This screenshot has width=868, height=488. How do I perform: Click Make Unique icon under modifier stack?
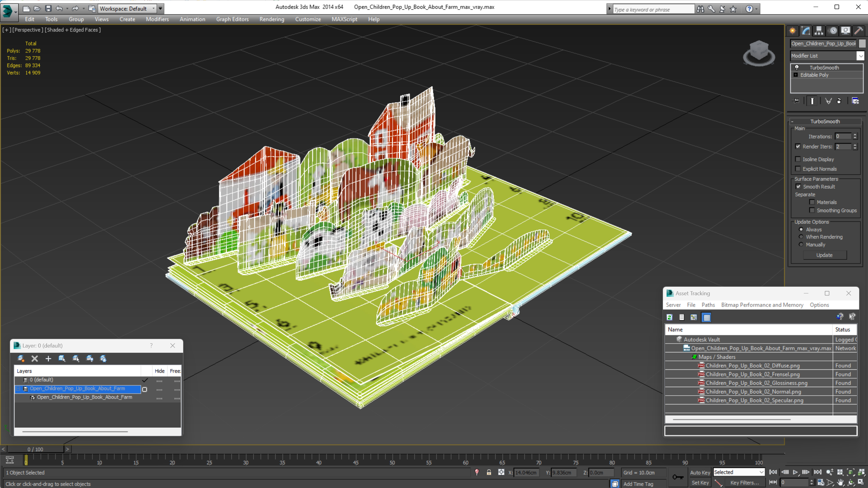(x=828, y=101)
